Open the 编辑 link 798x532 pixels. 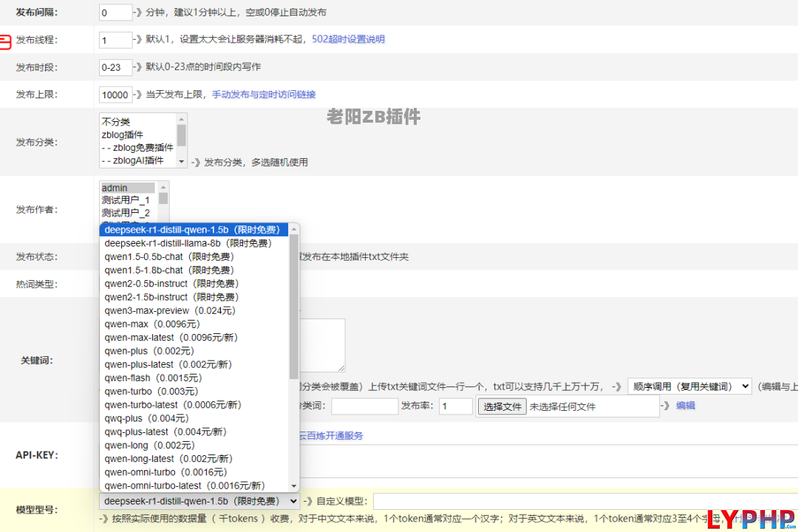[686, 406]
